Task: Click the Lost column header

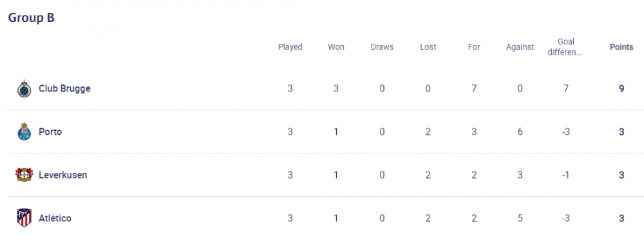Action: coord(428,47)
